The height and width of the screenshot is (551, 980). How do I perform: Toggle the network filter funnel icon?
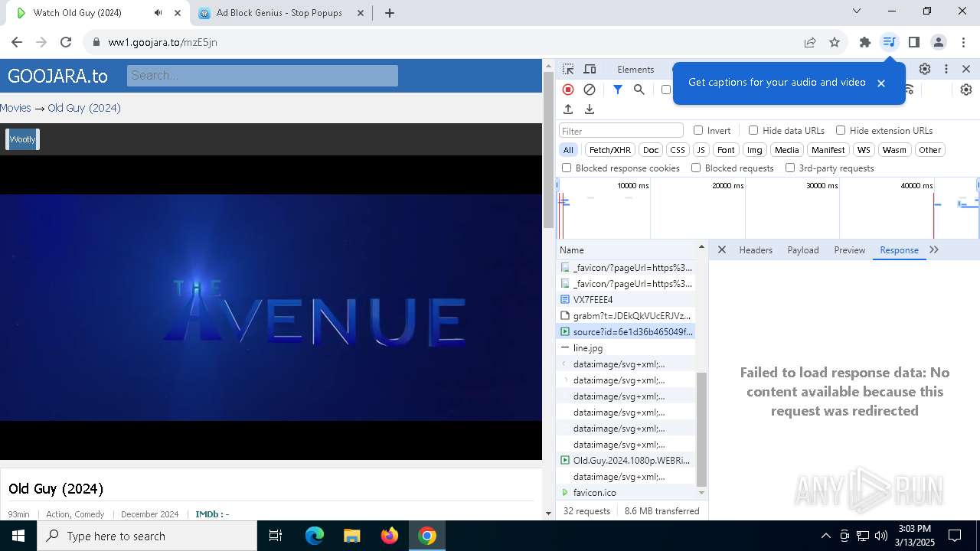click(x=617, y=90)
